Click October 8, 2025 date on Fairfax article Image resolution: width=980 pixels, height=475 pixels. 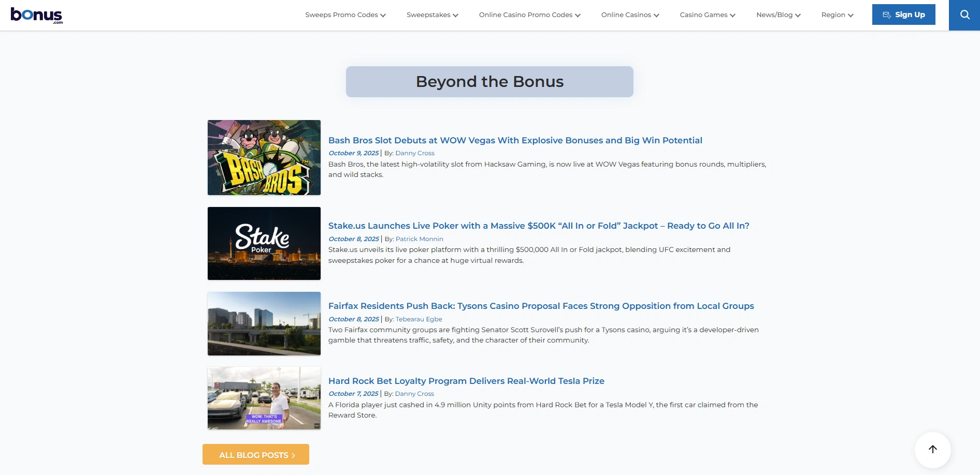[354, 319]
